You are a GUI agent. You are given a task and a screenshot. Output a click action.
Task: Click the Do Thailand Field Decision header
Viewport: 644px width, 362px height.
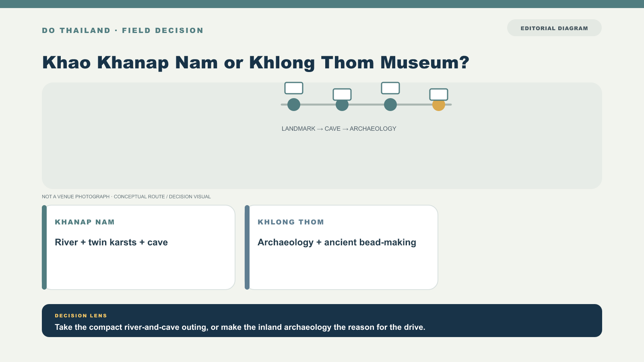point(123,31)
